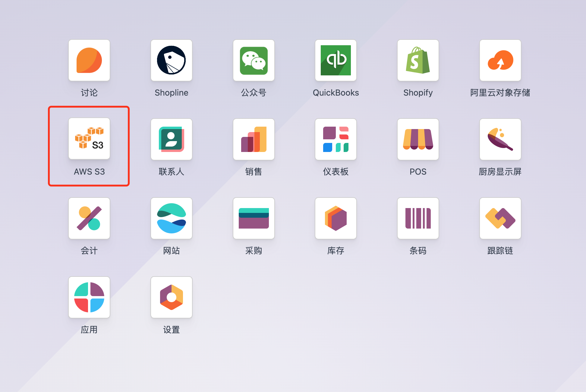Click the '仪表板' text label
Viewport: 586px width, 392px height.
pyautogui.click(x=336, y=172)
